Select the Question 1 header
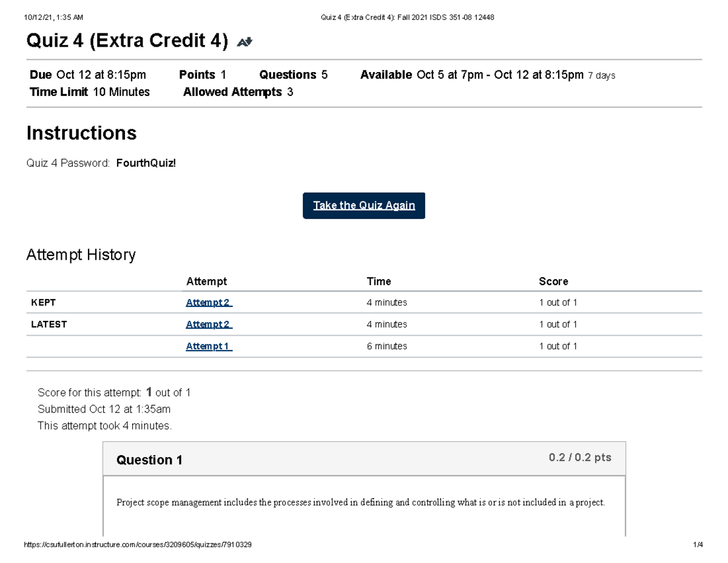This screenshot has width=728, height=563. 149,460
